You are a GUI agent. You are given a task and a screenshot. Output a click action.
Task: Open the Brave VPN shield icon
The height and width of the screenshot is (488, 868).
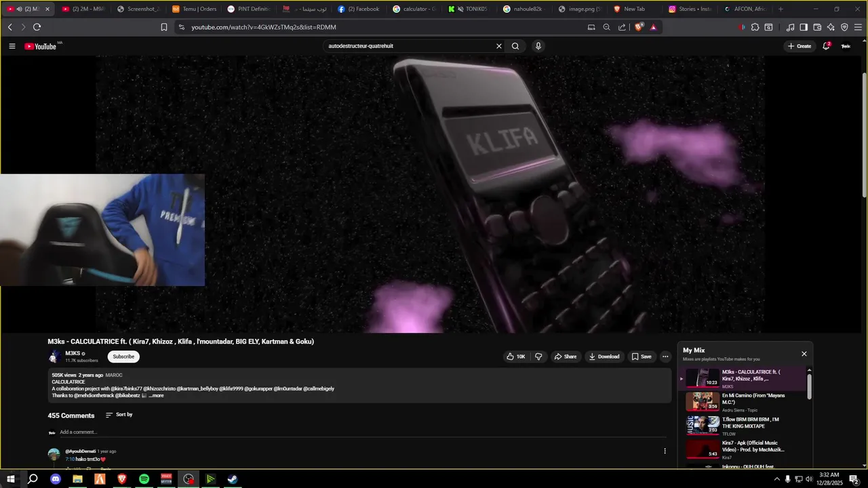[844, 27]
